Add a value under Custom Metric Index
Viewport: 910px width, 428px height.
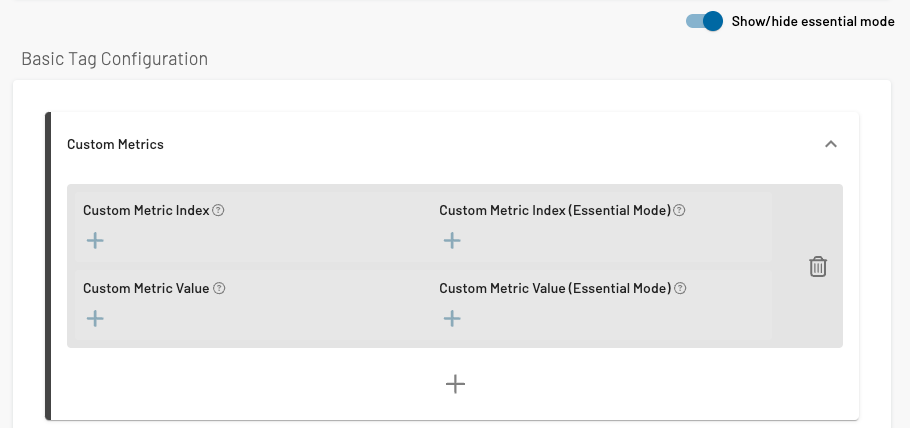coord(95,240)
